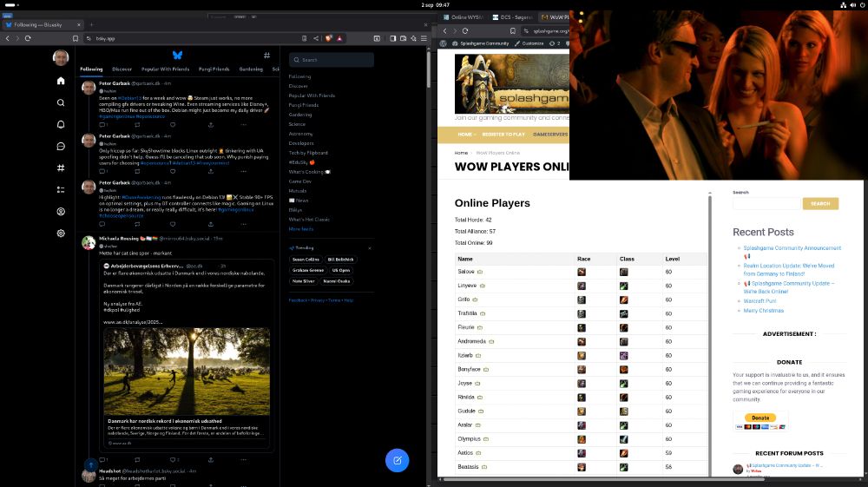Switch to DCS browser tab in right window
Screen dimensions: 868x487
click(x=512, y=17)
